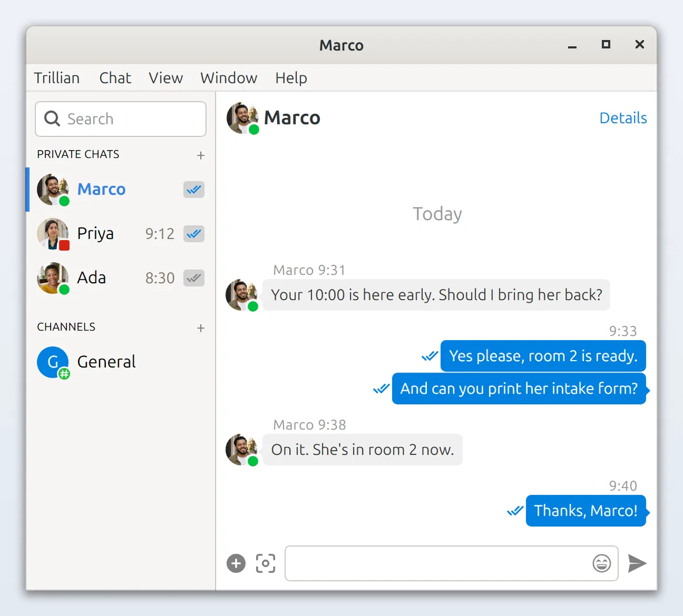Click the Marco name in conversation header
This screenshot has height=616, width=683.
click(292, 118)
